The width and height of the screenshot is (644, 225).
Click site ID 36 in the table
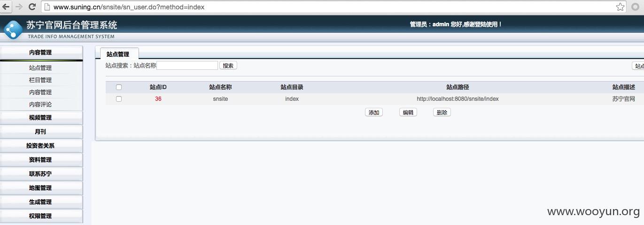tap(158, 99)
